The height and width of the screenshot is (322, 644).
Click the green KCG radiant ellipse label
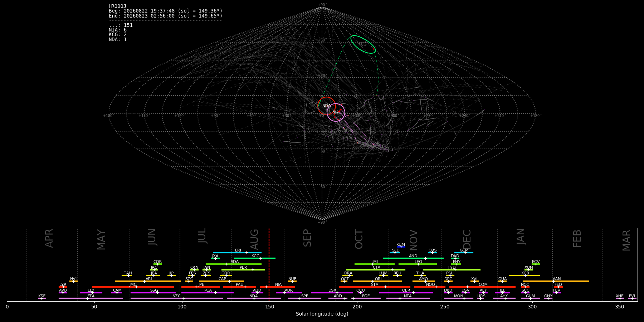point(362,44)
